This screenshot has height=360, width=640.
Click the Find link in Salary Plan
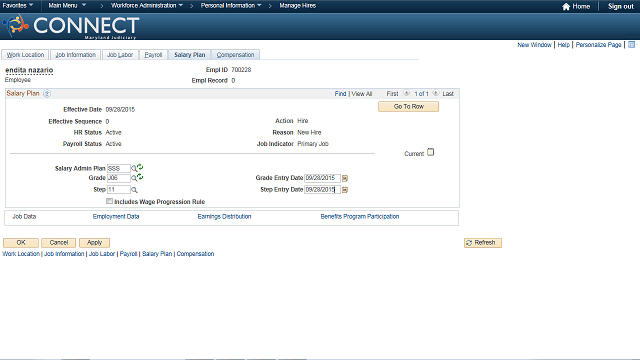click(x=340, y=94)
